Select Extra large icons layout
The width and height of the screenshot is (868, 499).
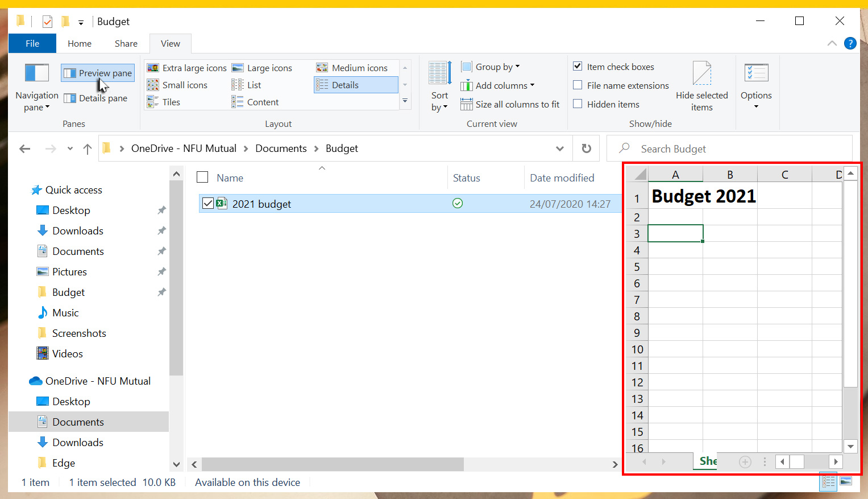[187, 68]
